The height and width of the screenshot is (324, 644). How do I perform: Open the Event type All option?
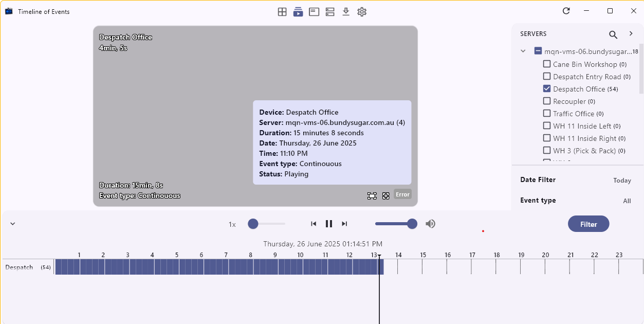[x=627, y=201]
